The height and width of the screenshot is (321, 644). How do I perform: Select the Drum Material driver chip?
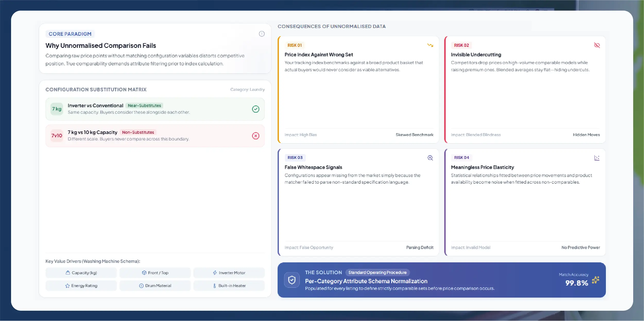click(155, 286)
